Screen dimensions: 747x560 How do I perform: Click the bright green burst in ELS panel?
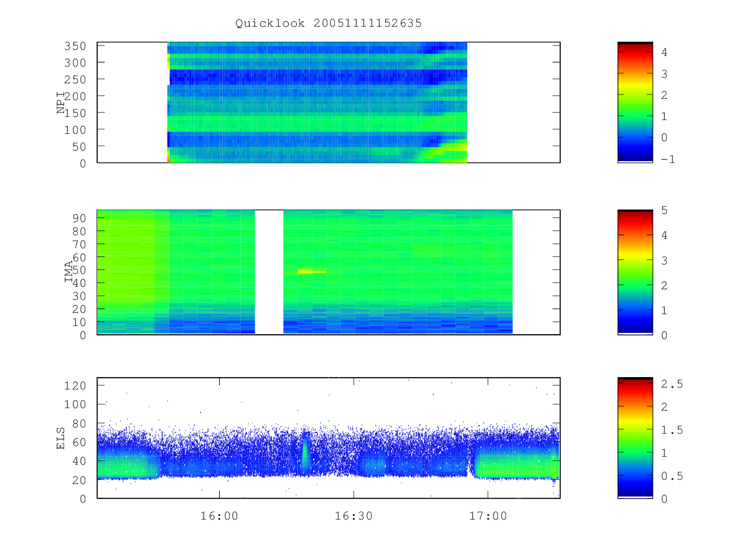tap(305, 453)
